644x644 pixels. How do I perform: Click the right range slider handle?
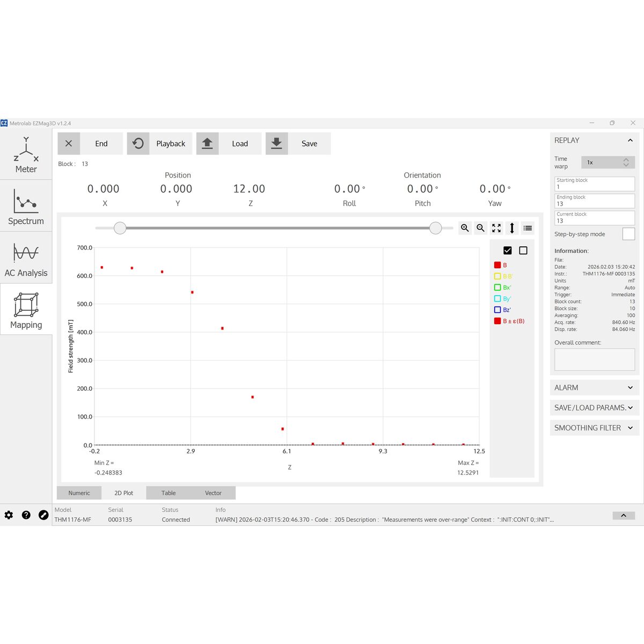click(436, 228)
